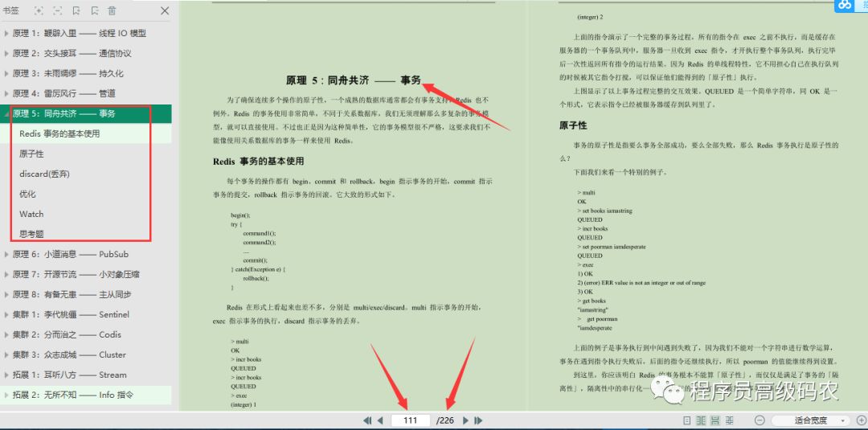Click page heading 原理 5 : 同舟共济 —— 事务

[353, 80]
